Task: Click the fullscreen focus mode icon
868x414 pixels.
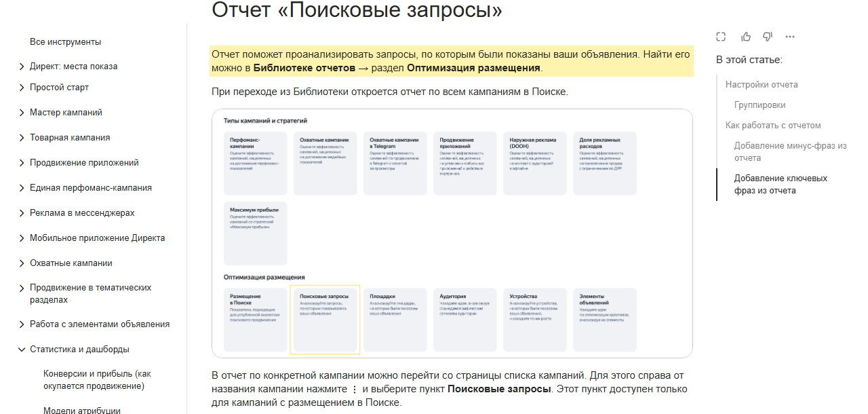Action: pos(722,37)
